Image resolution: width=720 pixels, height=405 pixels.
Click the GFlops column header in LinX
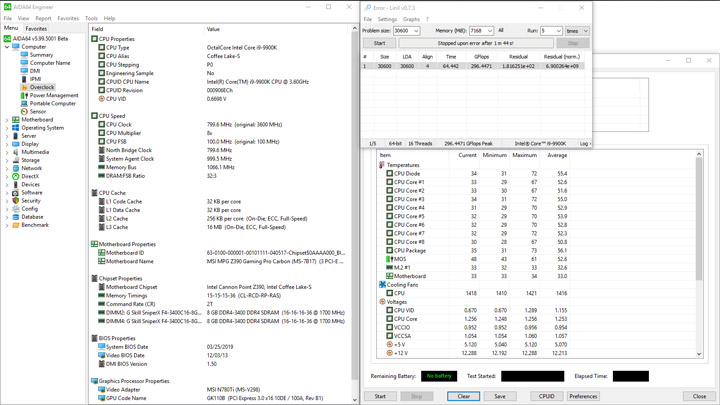click(481, 57)
